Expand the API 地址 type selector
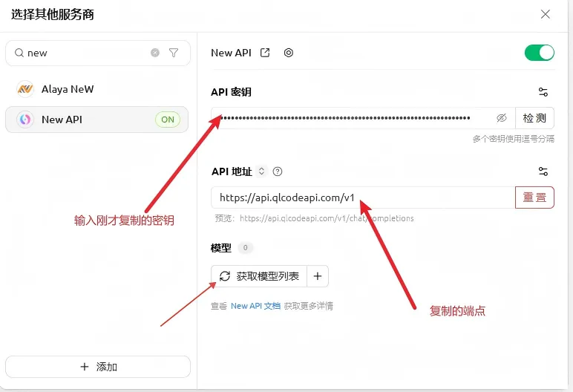This screenshot has height=392, width=573. pos(261,171)
